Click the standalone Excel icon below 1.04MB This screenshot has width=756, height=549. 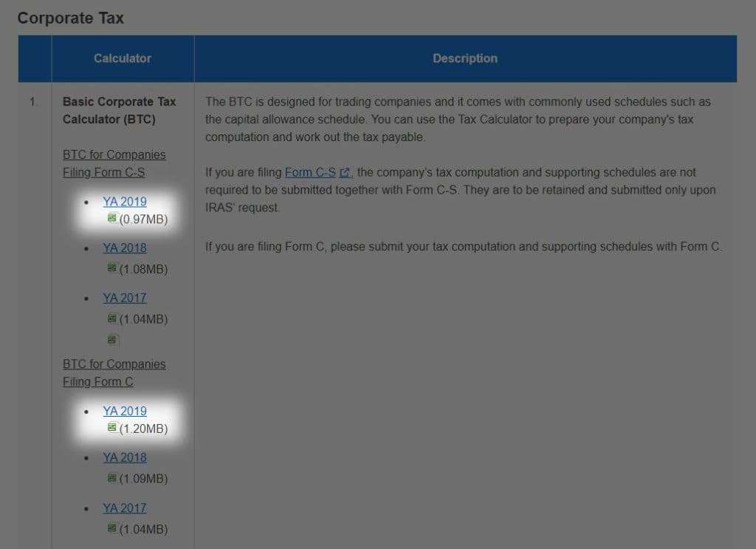tap(112, 339)
